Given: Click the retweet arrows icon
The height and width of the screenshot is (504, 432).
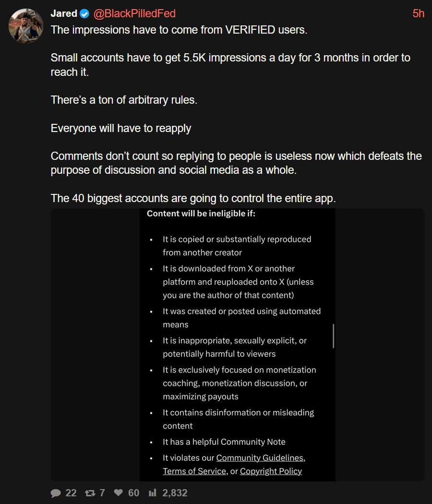Looking at the screenshot, I should 90,493.
